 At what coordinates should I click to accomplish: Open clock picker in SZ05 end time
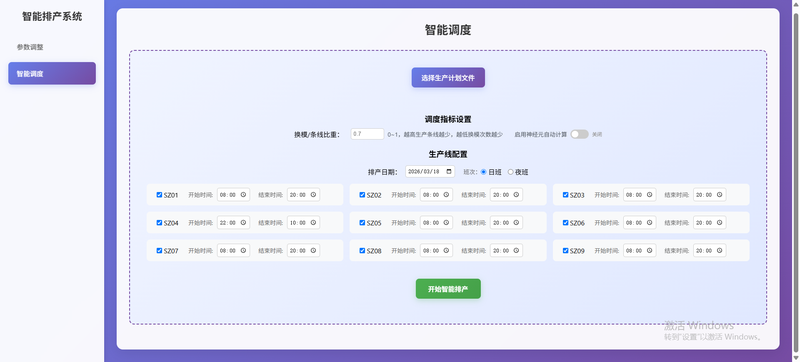pyautogui.click(x=516, y=223)
